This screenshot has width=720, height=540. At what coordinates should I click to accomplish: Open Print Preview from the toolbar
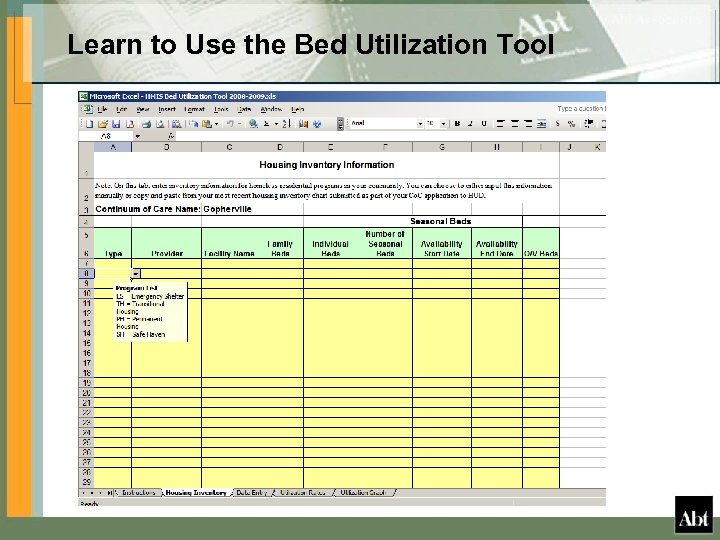coord(160,124)
